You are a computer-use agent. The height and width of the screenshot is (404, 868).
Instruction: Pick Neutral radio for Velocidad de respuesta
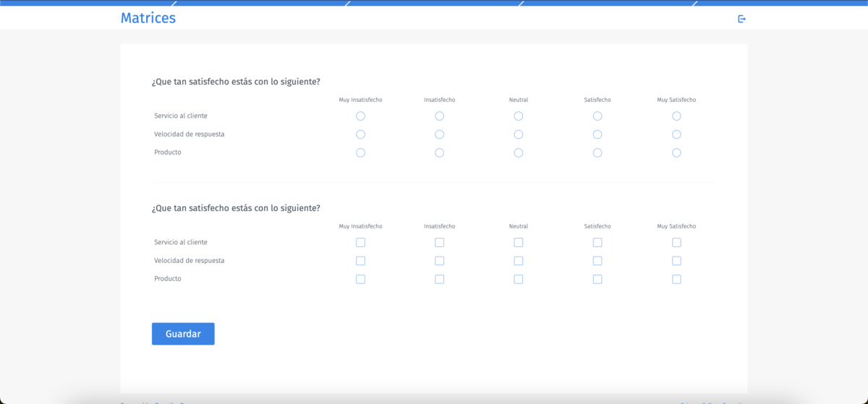click(x=519, y=134)
